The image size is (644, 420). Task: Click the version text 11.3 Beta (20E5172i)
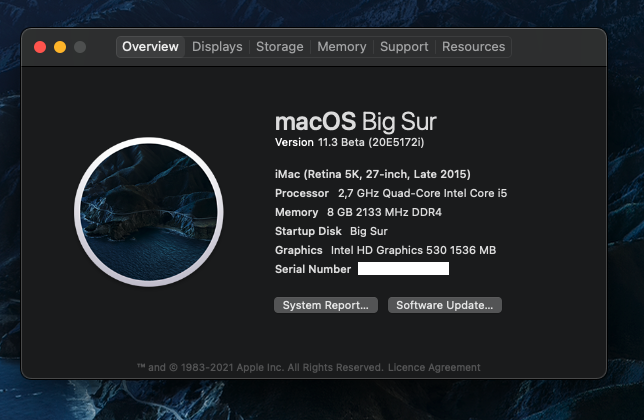371,142
